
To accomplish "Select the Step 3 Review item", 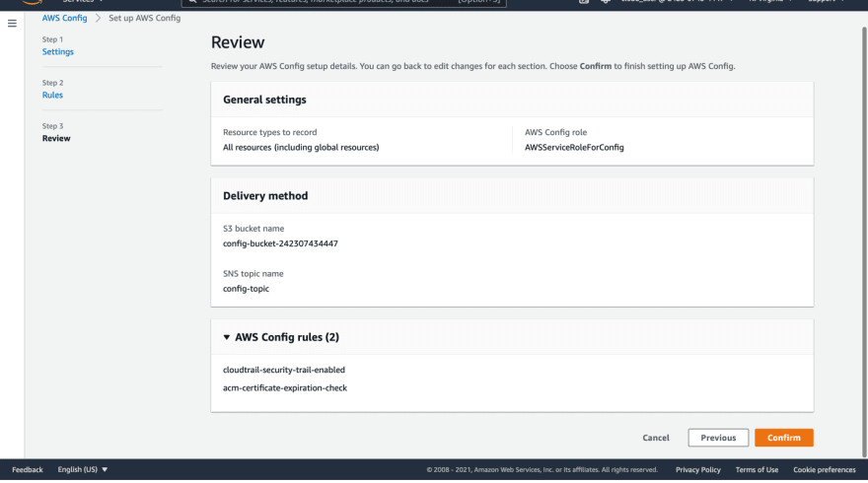I will coord(56,138).
